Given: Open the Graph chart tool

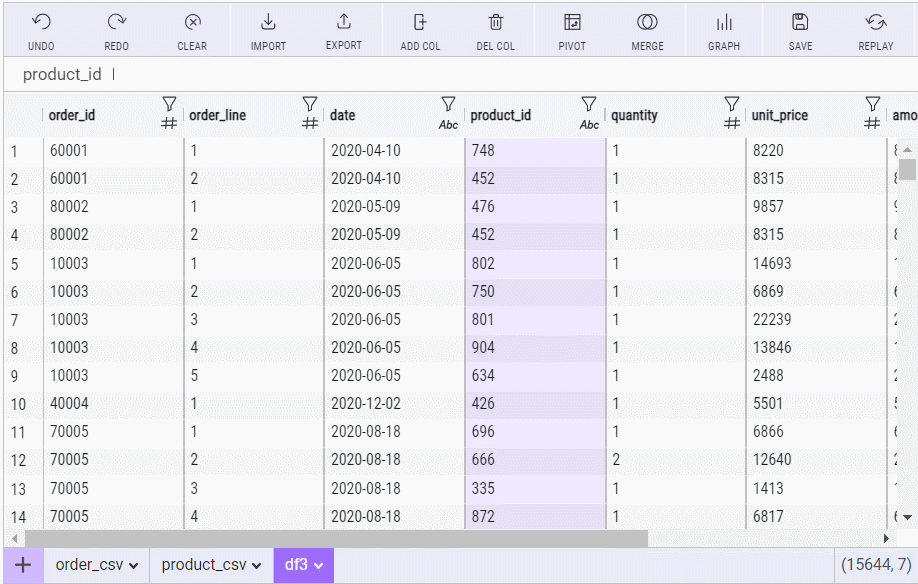Looking at the screenshot, I should click(x=724, y=23).
